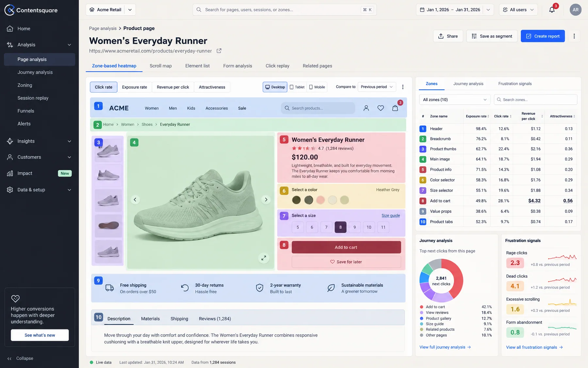The image size is (588, 368).
Task: Show next product image with right arrow
Action: 266,200
